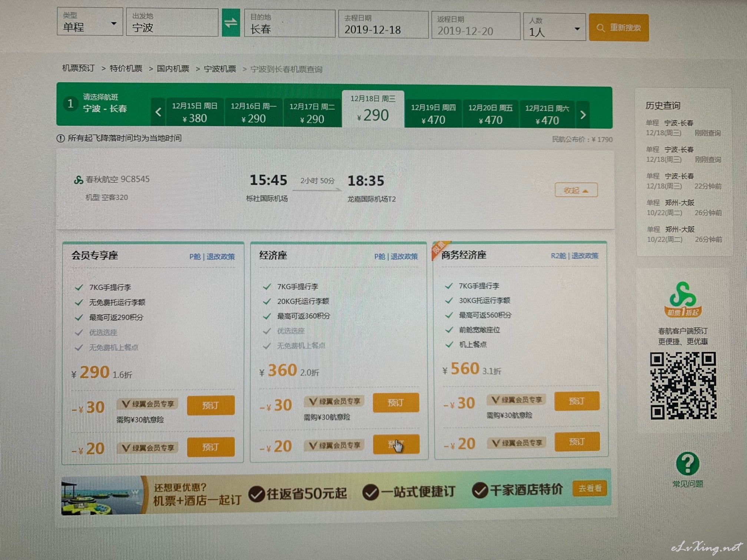Viewport: 747px width, 560px height.
Task: Click the 一站式便捷订 checkmark icon
Action: pos(370,492)
